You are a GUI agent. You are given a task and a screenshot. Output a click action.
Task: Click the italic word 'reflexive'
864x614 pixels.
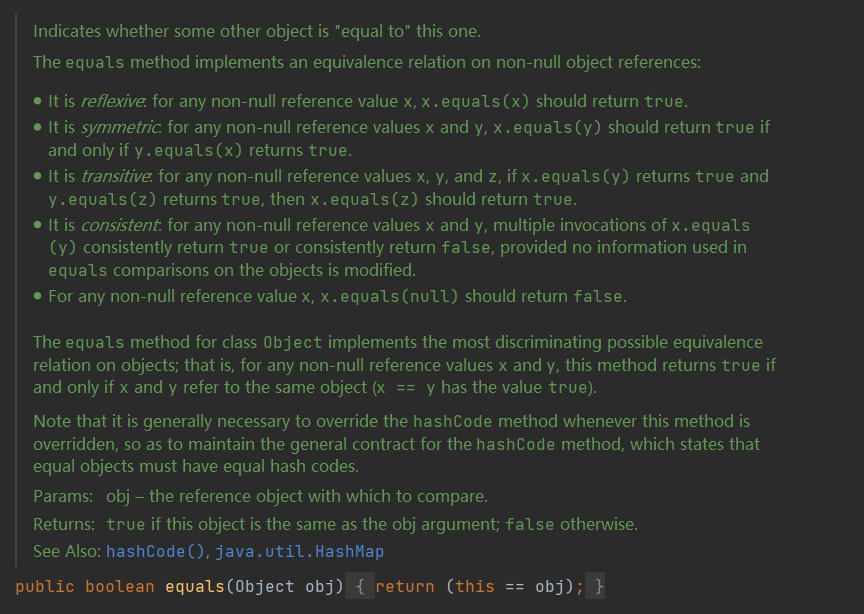113,101
